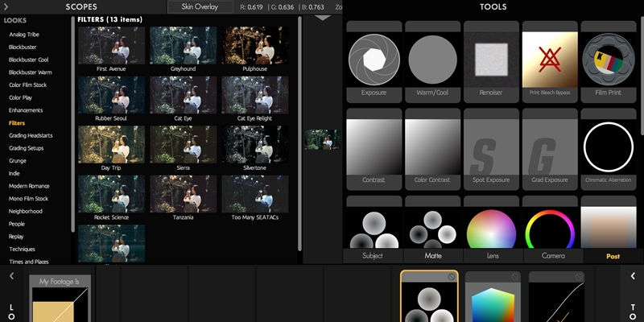Choose the Warm/Cool tool

pos(433,60)
